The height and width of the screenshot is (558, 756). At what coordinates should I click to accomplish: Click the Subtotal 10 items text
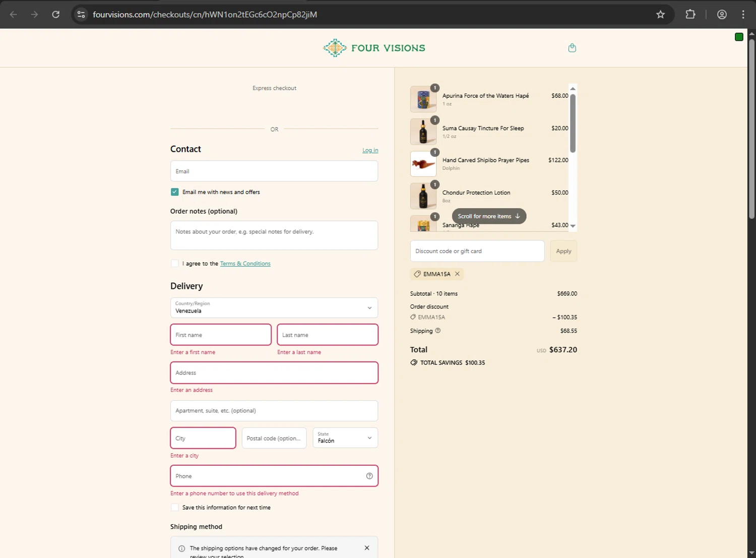click(434, 293)
